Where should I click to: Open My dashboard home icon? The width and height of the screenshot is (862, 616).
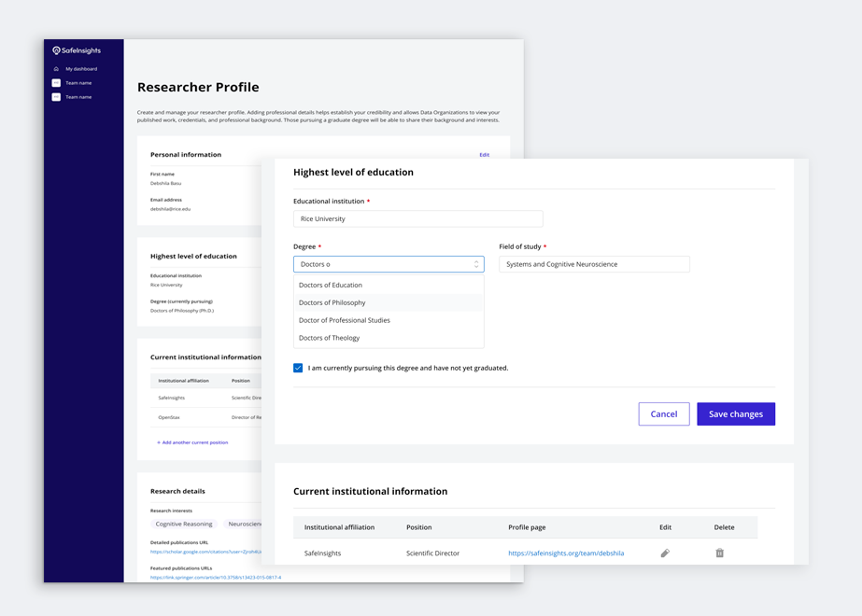[56, 69]
